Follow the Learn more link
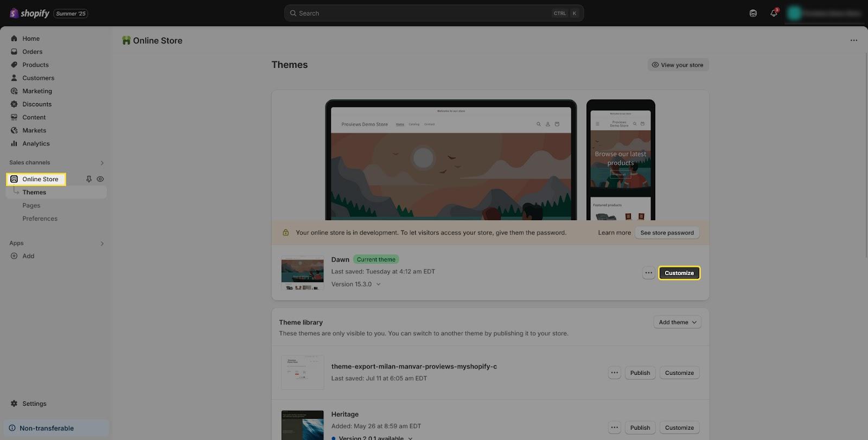This screenshot has width=868, height=440. (614, 233)
